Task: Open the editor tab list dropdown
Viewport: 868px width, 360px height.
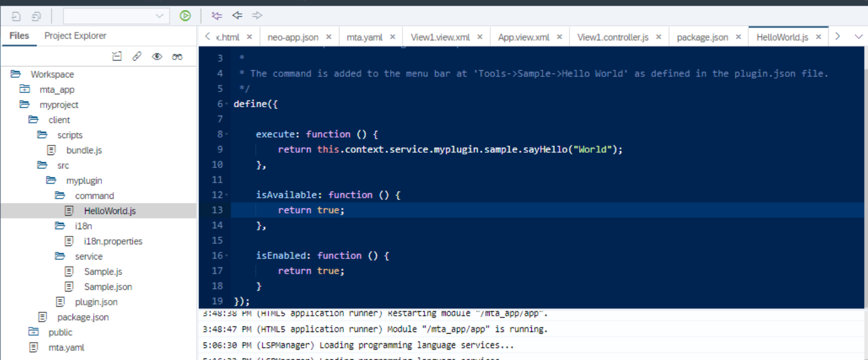Action: pos(858,37)
